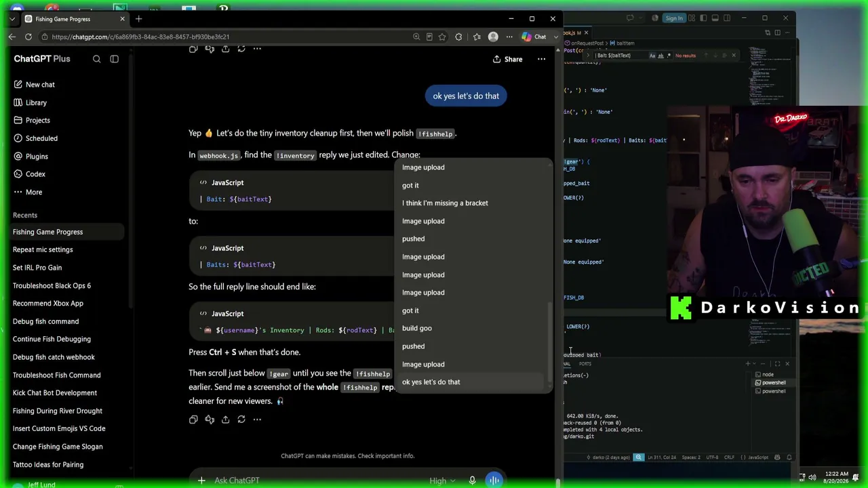The height and width of the screenshot is (488, 868).
Task: Jump to 'I think I'm missing a bracket' message
Action: pyautogui.click(x=445, y=203)
